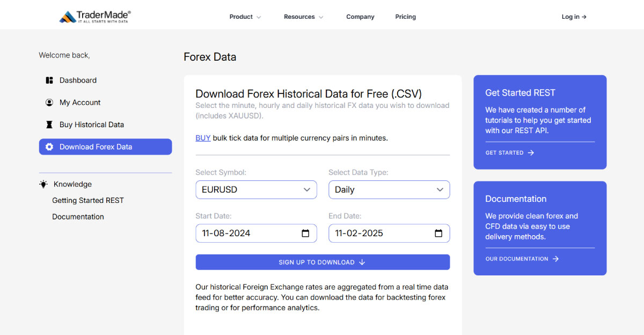Click the End Date field 11-02-2025
Image resolution: width=644 pixels, height=335 pixels.
[x=389, y=234]
